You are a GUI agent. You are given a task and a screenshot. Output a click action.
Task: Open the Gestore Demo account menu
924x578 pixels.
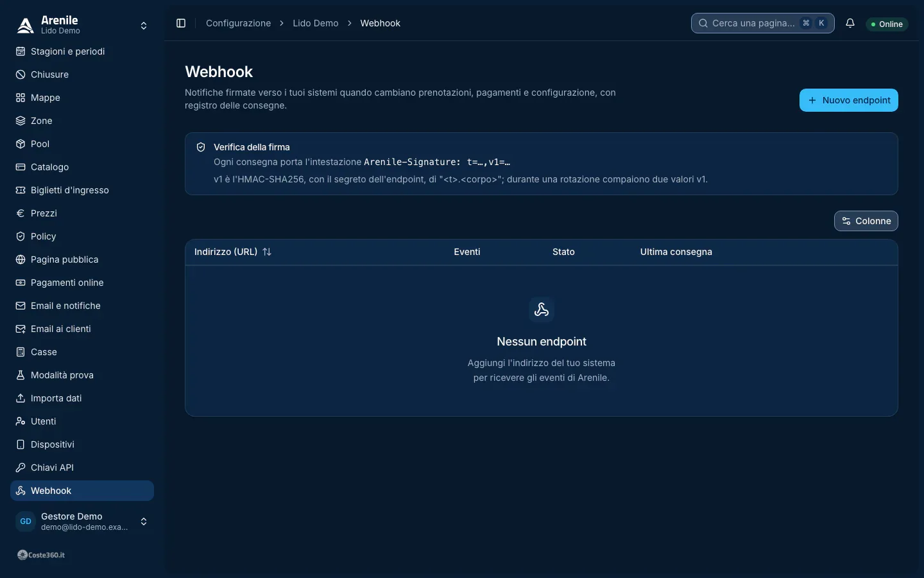click(82, 521)
